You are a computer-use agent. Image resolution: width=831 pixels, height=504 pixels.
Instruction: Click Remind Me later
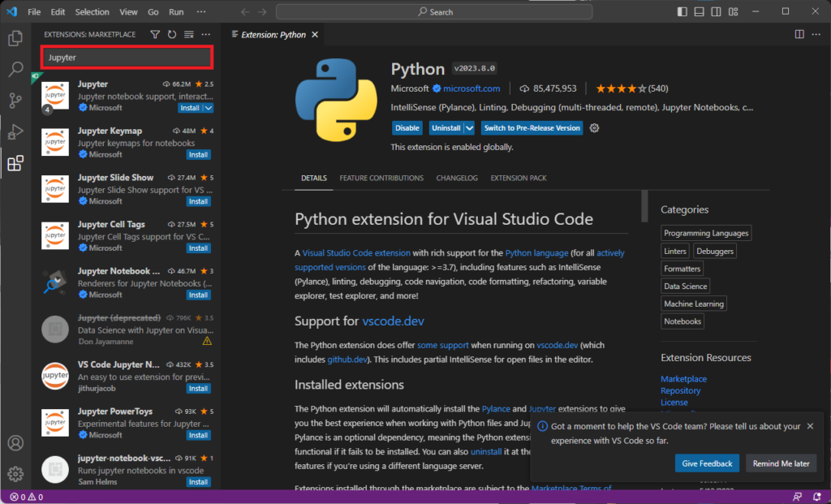[x=781, y=463]
